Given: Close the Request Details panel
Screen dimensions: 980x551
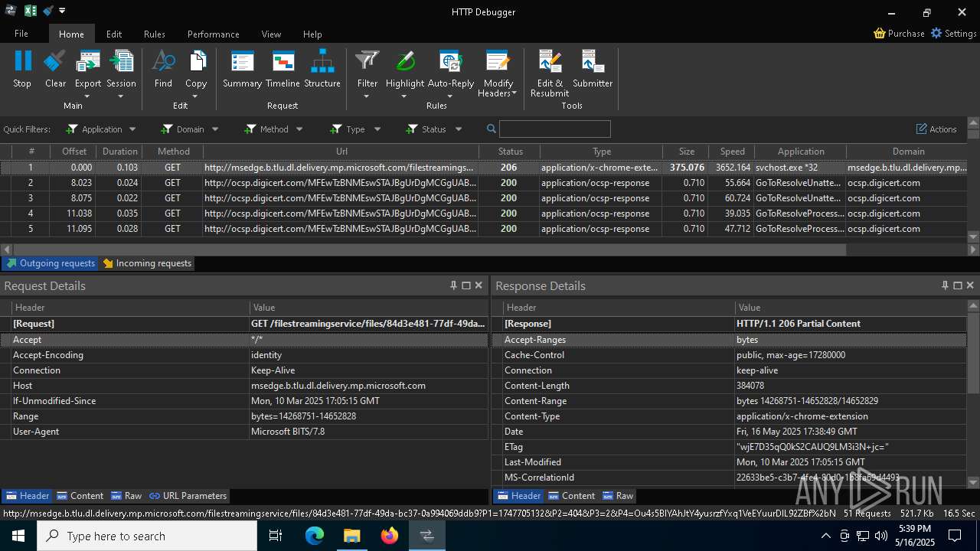Looking at the screenshot, I should pos(479,285).
